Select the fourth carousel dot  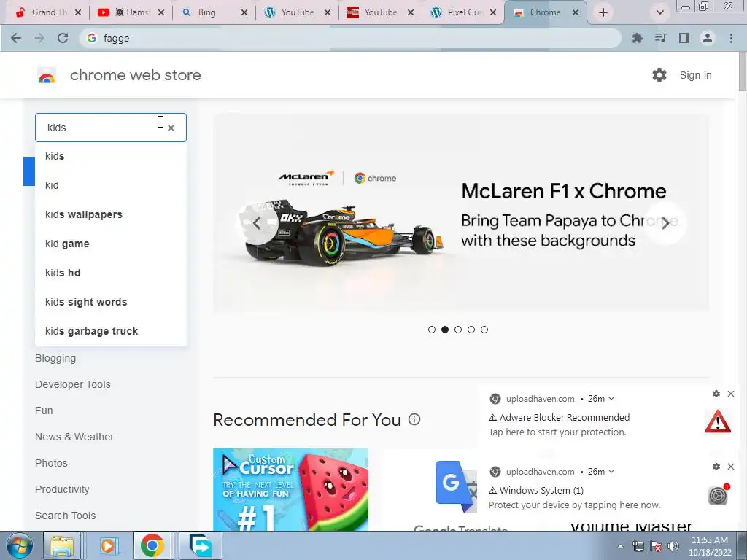pyautogui.click(x=471, y=330)
